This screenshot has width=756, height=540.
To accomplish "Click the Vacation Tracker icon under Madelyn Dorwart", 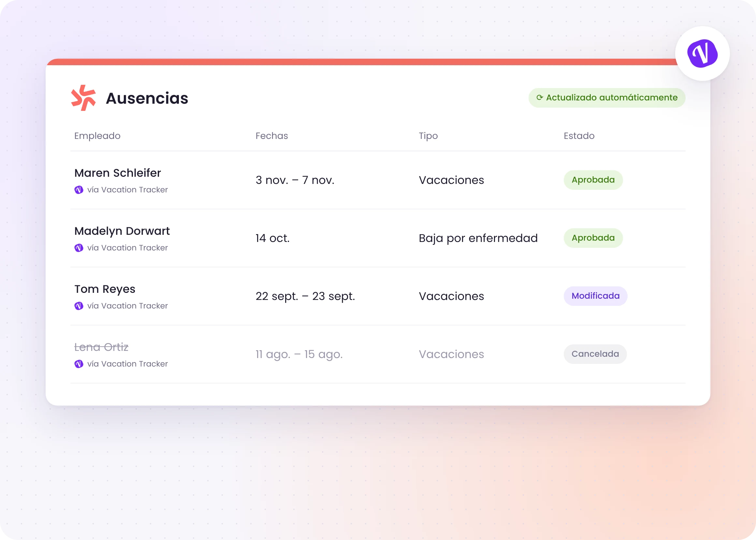I will point(79,248).
